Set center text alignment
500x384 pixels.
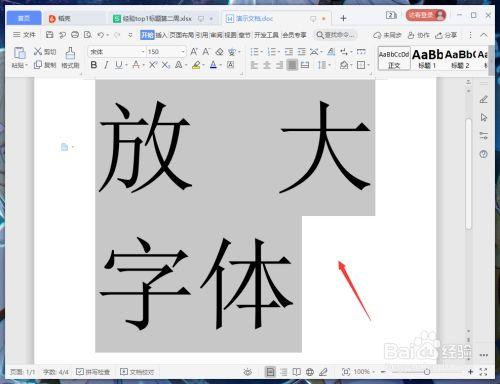(x=267, y=65)
